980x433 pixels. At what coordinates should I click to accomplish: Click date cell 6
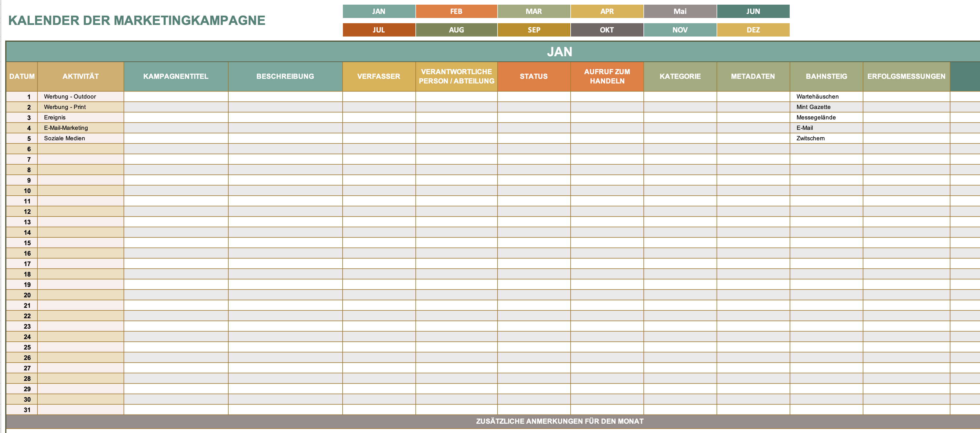click(x=22, y=149)
